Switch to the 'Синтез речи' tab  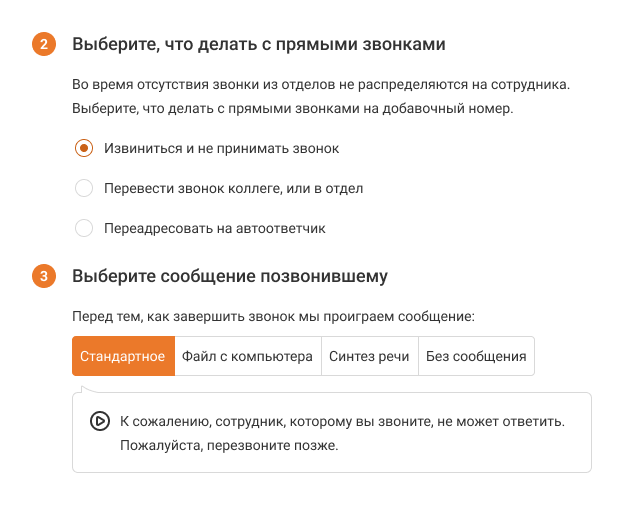pyautogui.click(x=368, y=356)
